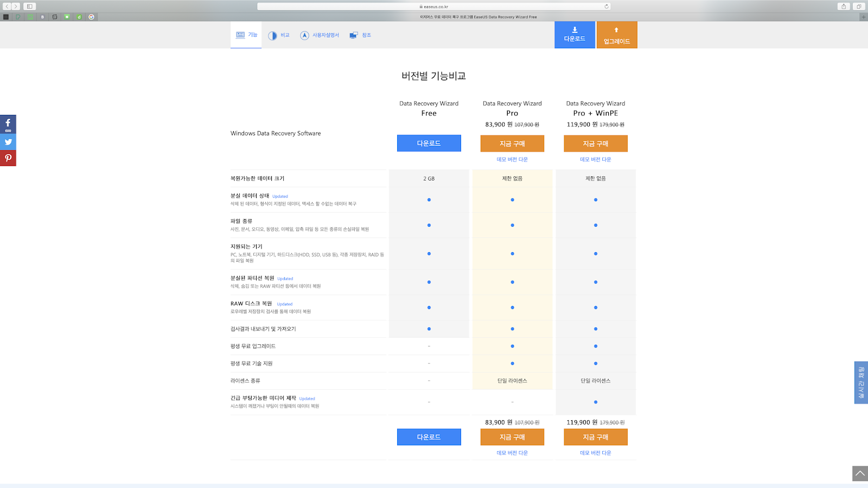Share page via Twitter icon
The width and height of the screenshot is (868, 488).
pyautogui.click(x=8, y=142)
